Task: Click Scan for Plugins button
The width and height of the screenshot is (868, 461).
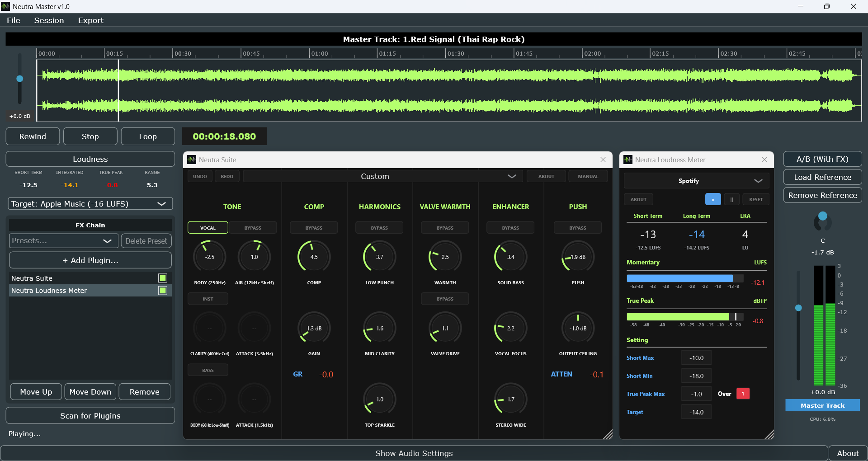Action: pyautogui.click(x=90, y=416)
